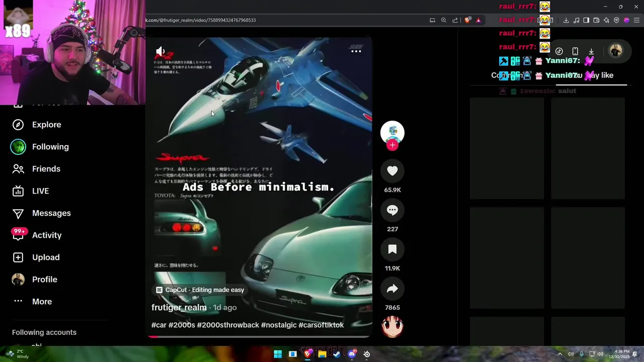Follow the creator with the red plus button
The image size is (644, 362).
pyautogui.click(x=392, y=145)
